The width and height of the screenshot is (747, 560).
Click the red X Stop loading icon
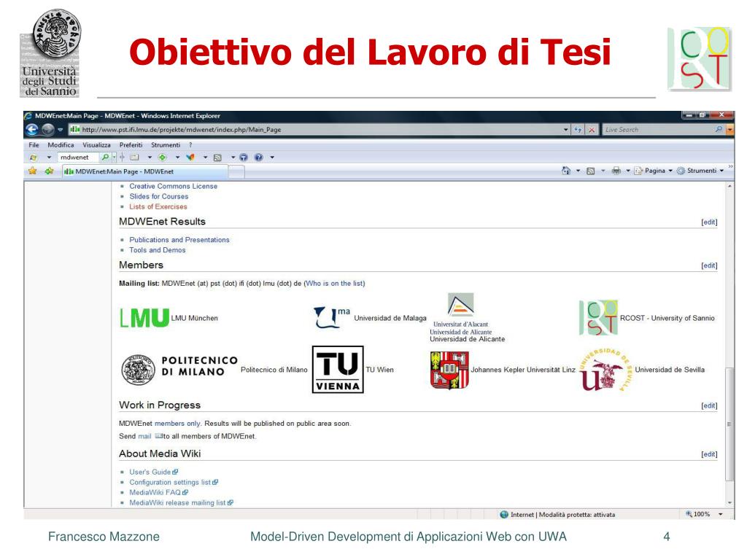point(591,130)
